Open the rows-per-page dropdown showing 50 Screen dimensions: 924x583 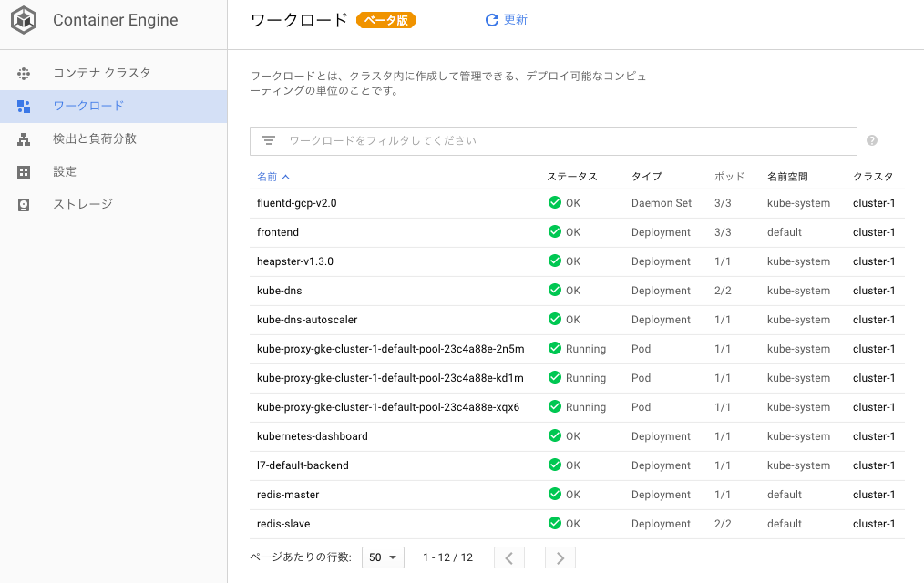click(x=383, y=557)
